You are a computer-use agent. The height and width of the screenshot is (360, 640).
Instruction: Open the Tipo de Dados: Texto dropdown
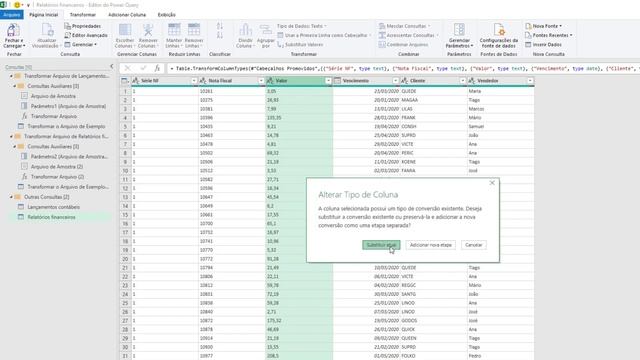tap(302, 26)
